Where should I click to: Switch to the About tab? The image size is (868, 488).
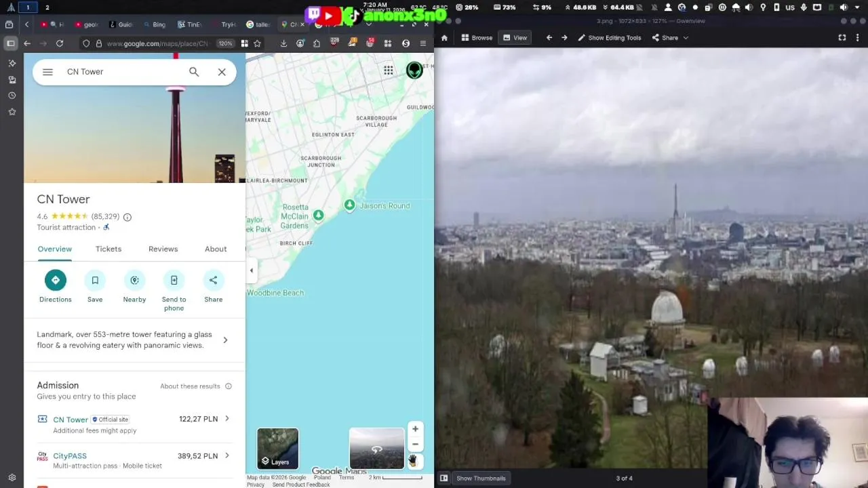coord(216,249)
